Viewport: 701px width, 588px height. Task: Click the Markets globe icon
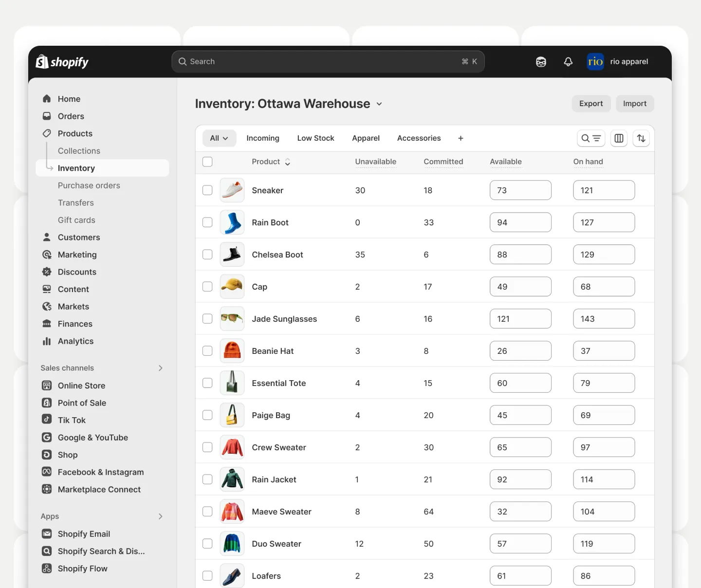click(x=47, y=307)
